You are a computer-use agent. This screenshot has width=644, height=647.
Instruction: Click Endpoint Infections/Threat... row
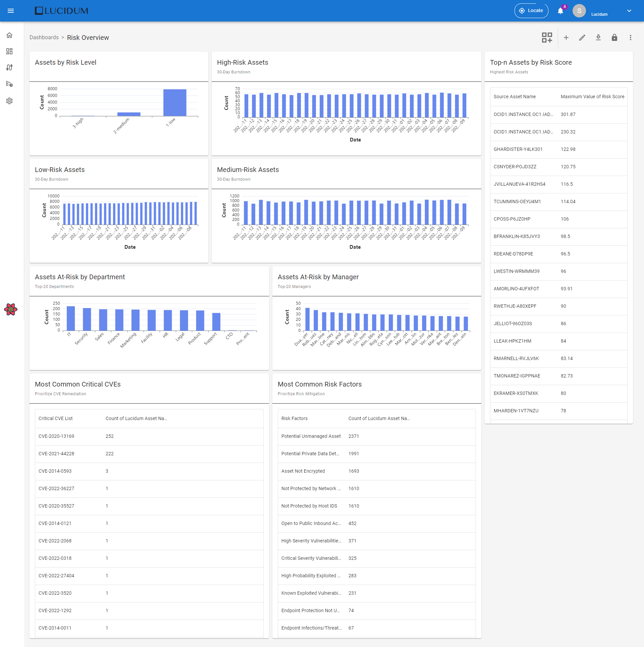point(377,628)
